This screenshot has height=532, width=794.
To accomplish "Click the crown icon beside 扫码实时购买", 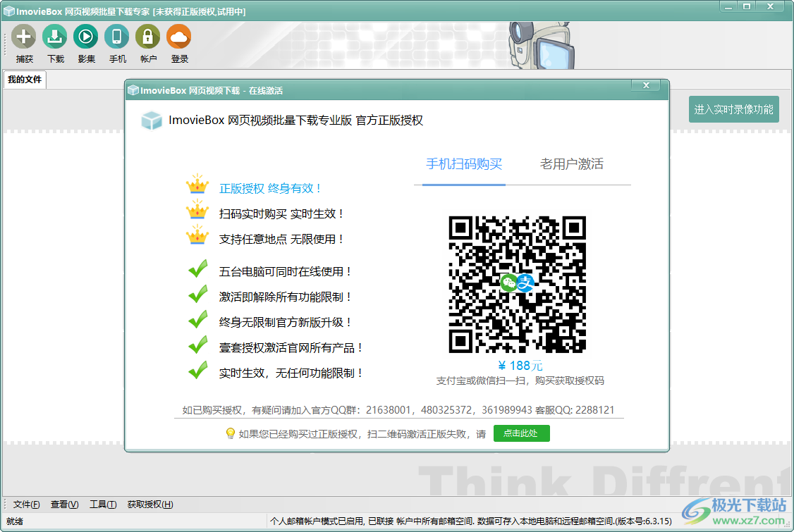I will click(x=197, y=210).
